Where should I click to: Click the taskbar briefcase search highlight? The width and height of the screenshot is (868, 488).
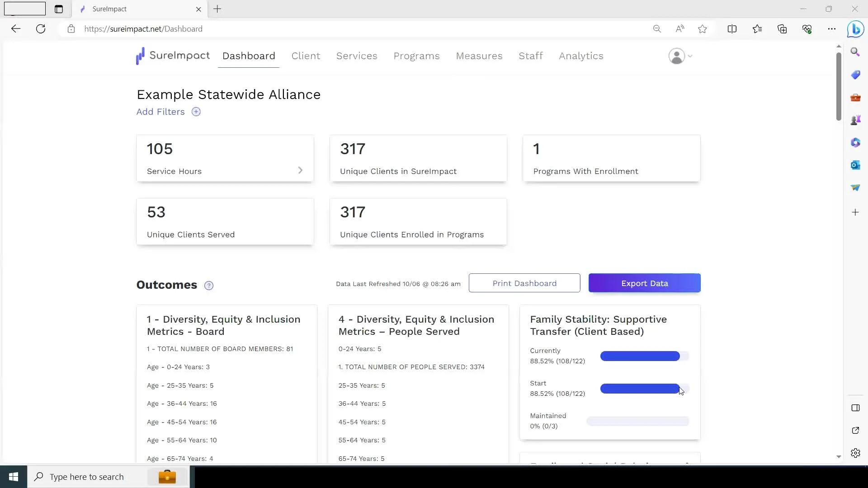(x=167, y=477)
